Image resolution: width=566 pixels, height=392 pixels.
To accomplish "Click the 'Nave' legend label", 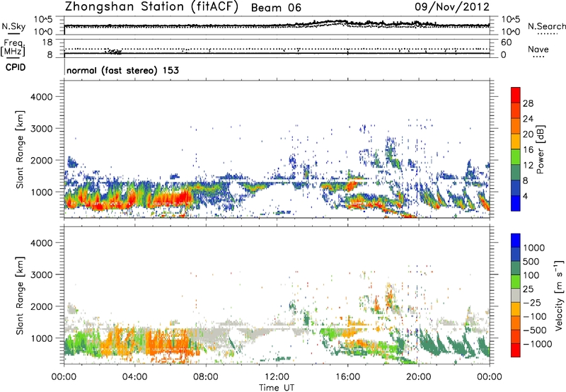I will click(x=538, y=49).
